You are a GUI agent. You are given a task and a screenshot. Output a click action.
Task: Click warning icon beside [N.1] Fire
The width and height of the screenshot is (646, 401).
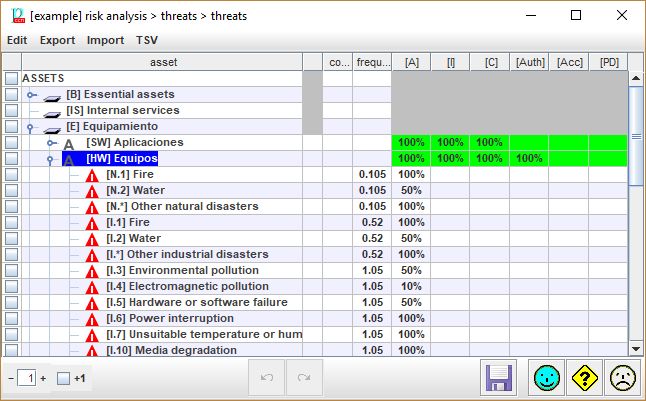click(92, 175)
